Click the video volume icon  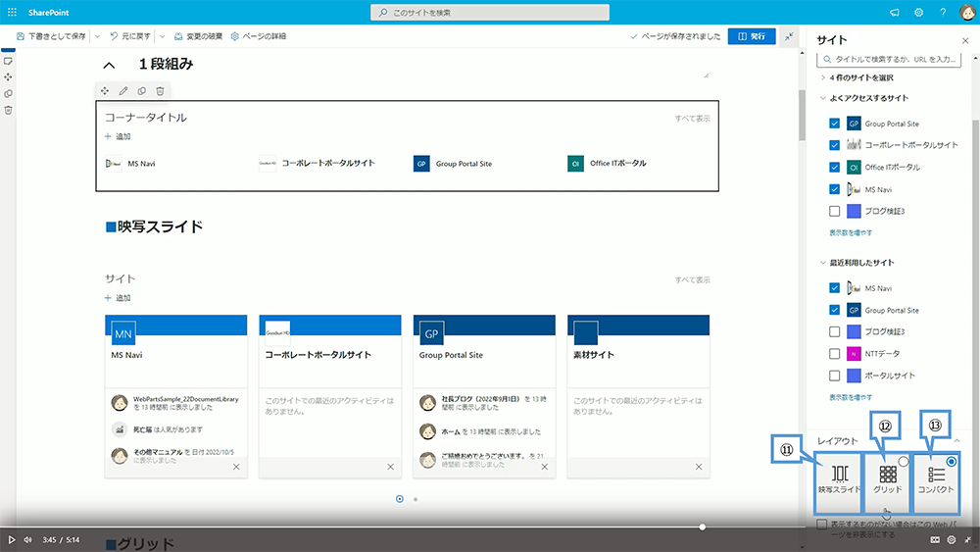[x=27, y=539]
